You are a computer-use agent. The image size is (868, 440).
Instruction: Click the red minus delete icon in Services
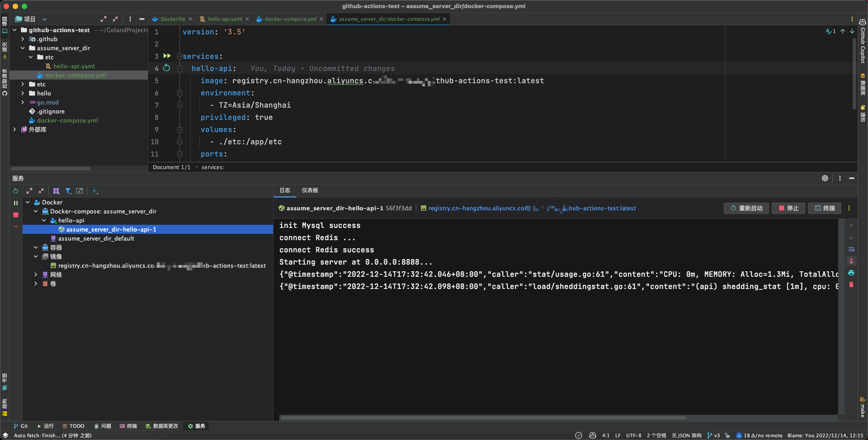click(x=16, y=227)
